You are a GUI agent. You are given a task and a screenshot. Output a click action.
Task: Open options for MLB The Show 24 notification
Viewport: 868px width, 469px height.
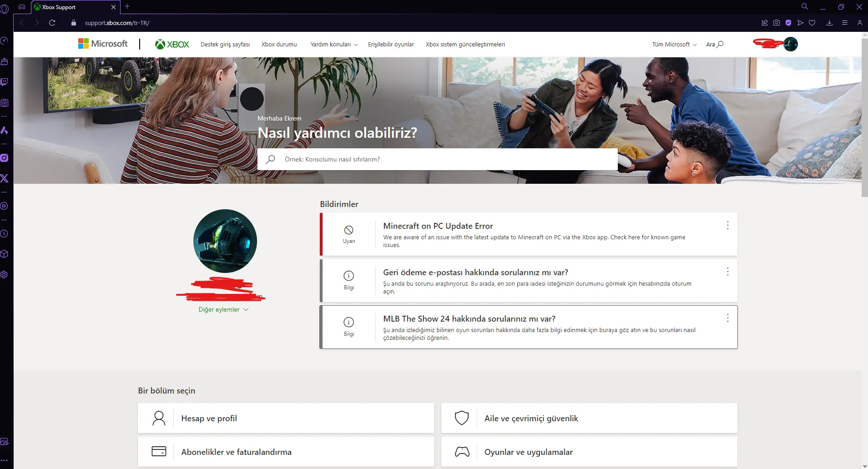(727, 318)
